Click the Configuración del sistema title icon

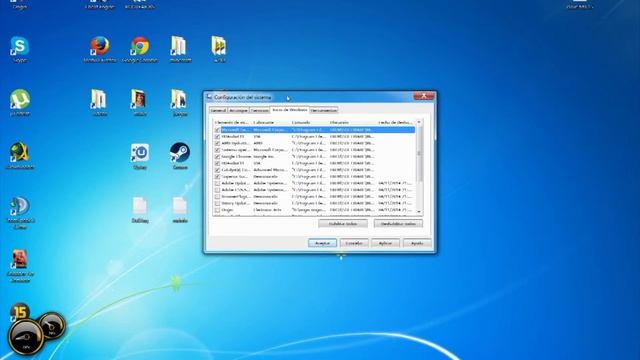(209, 97)
